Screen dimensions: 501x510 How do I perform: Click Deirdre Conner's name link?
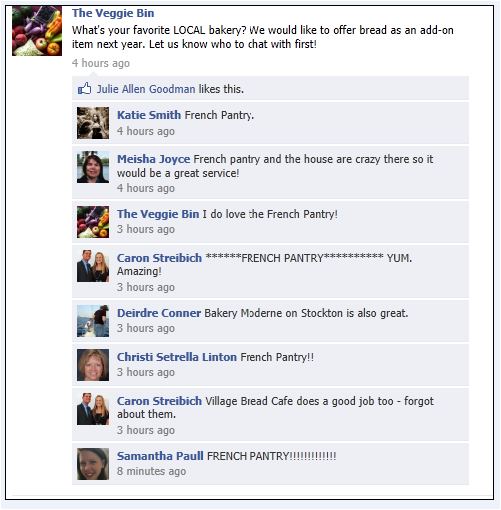(x=159, y=313)
